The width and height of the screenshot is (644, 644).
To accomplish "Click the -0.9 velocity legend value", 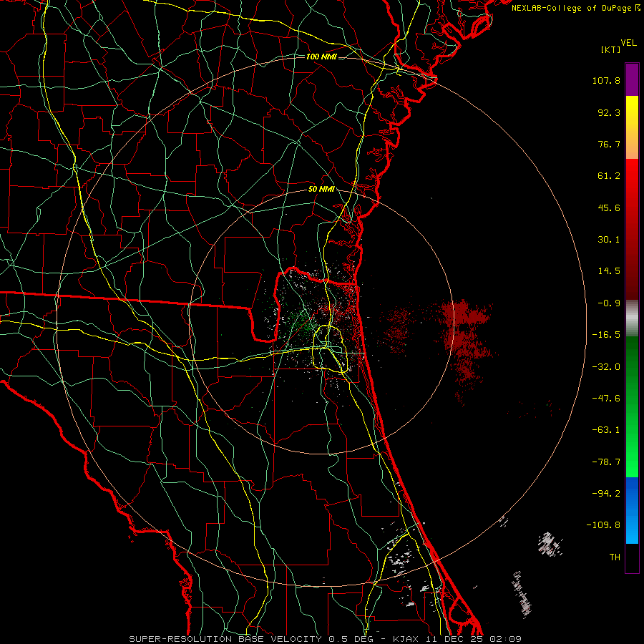I will click(609, 303).
